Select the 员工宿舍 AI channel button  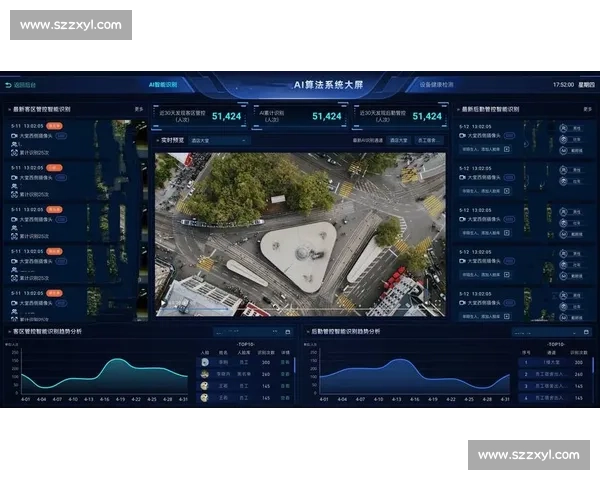pyautogui.click(x=428, y=140)
